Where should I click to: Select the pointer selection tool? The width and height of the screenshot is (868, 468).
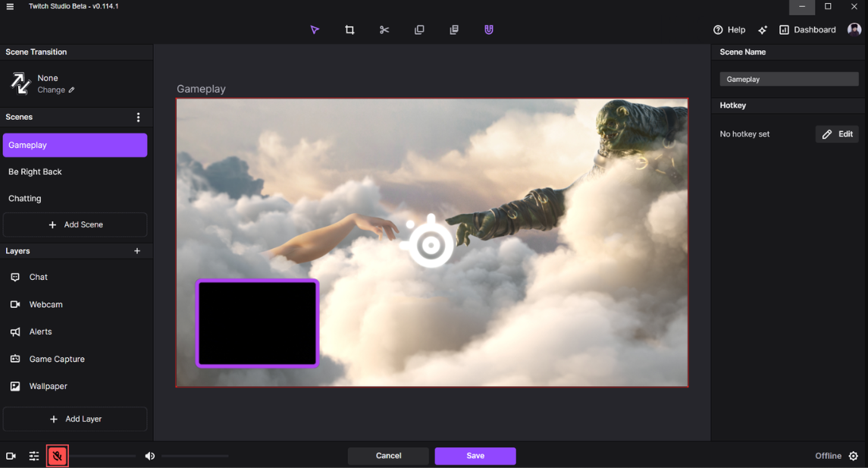pos(315,30)
